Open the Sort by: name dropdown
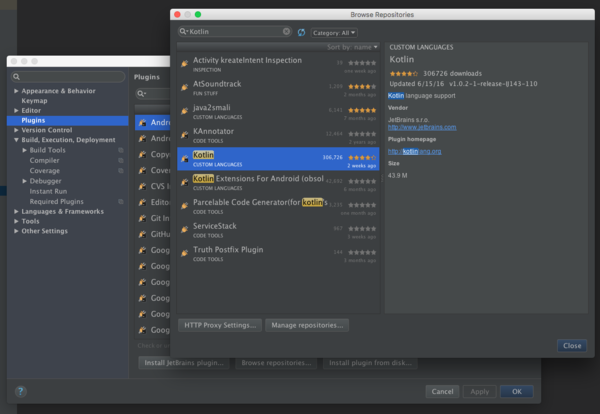The image size is (600, 414). 352,47
